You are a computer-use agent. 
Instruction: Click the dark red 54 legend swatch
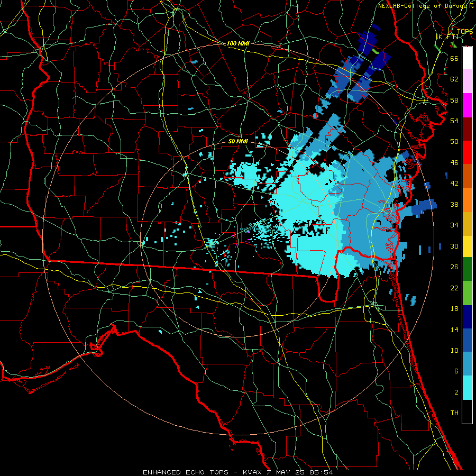click(x=467, y=129)
